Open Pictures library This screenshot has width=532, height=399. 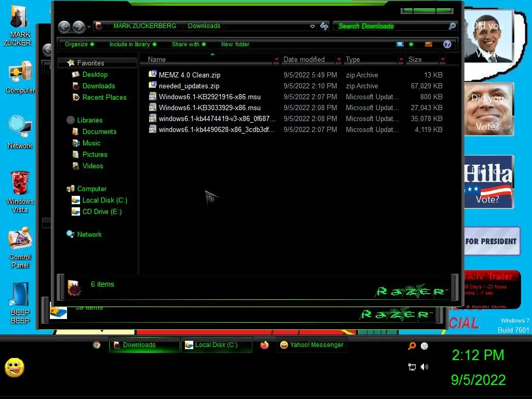pos(95,155)
